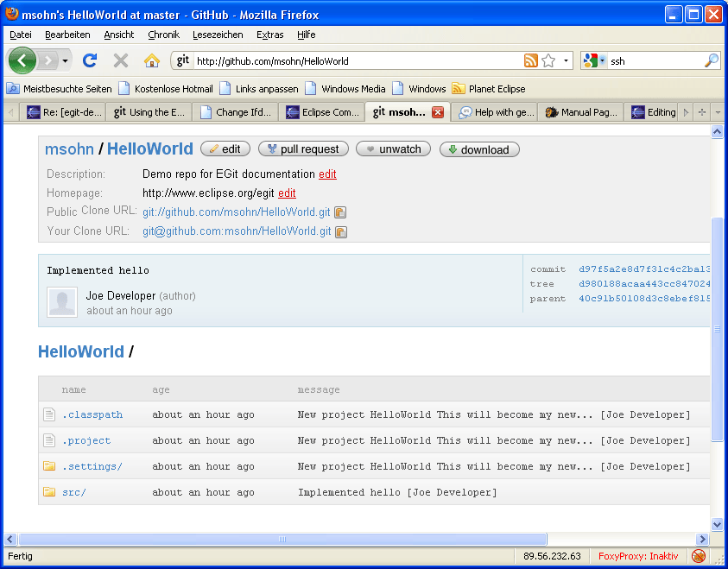Screen dimensions: 728x569
Task: Click the HelloWorld breadcrumb heading link
Action: pyautogui.click(x=81, y=351)
